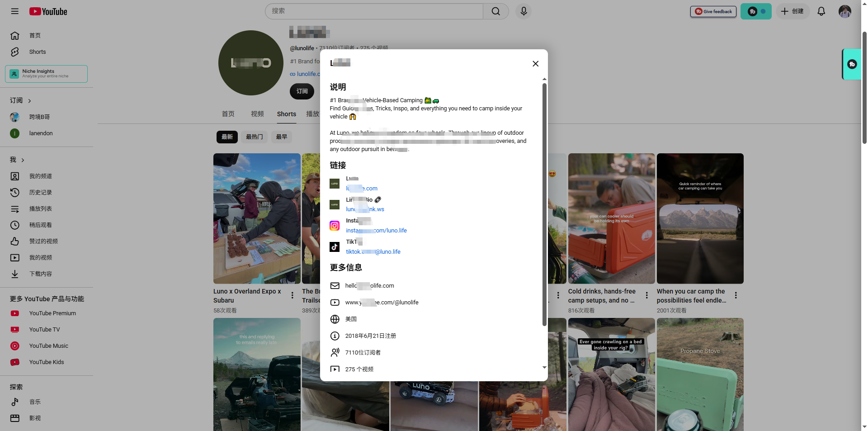Switch to the 首页 channel tab
Viewport: 868px width, 431px height.
coord(228,114)
